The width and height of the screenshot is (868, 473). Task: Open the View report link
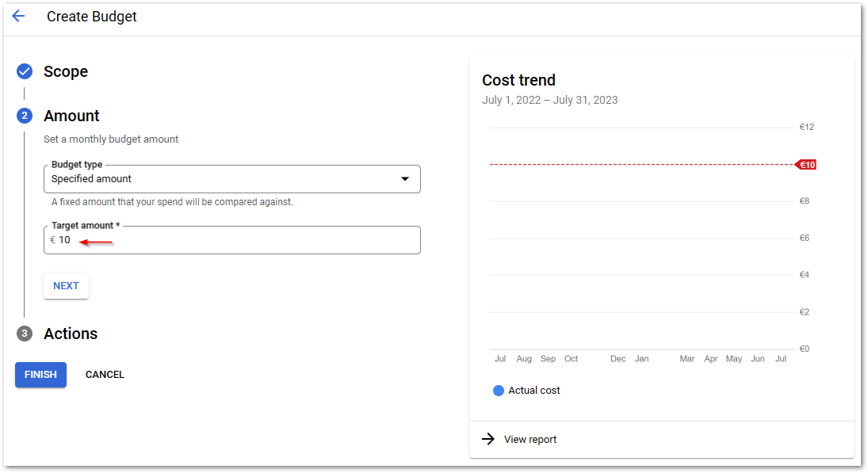(530, 439)
